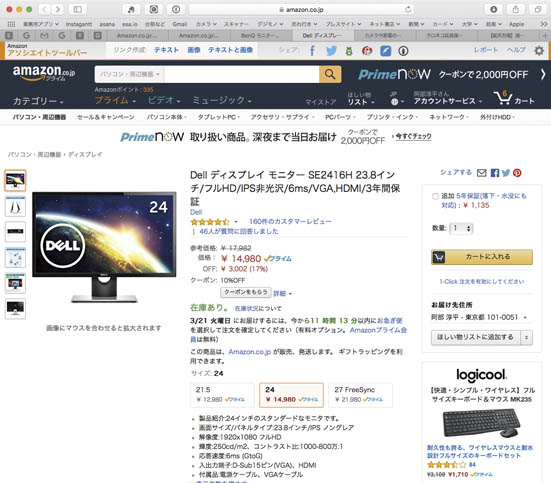Click the カートに入れる button
Screen dimensions: 551x483
pyautogui.click(x=482, y=257)
